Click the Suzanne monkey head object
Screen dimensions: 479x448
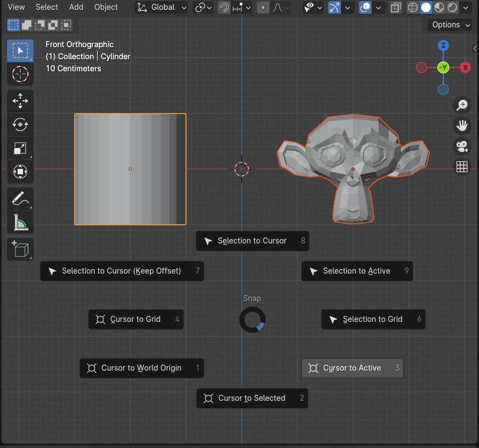(x=353, y=169)
